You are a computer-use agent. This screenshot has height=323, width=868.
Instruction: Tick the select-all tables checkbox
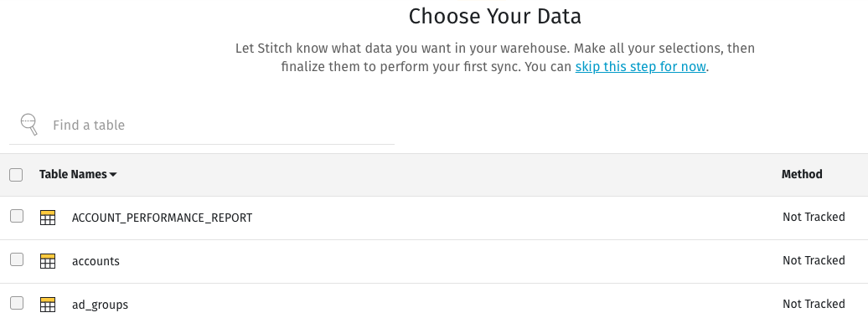(16, 175)
